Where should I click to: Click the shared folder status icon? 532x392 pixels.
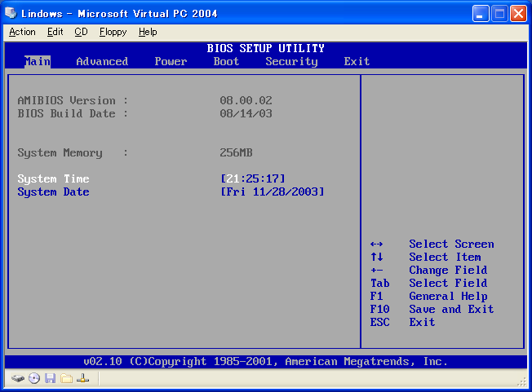[x=66, y=379]
